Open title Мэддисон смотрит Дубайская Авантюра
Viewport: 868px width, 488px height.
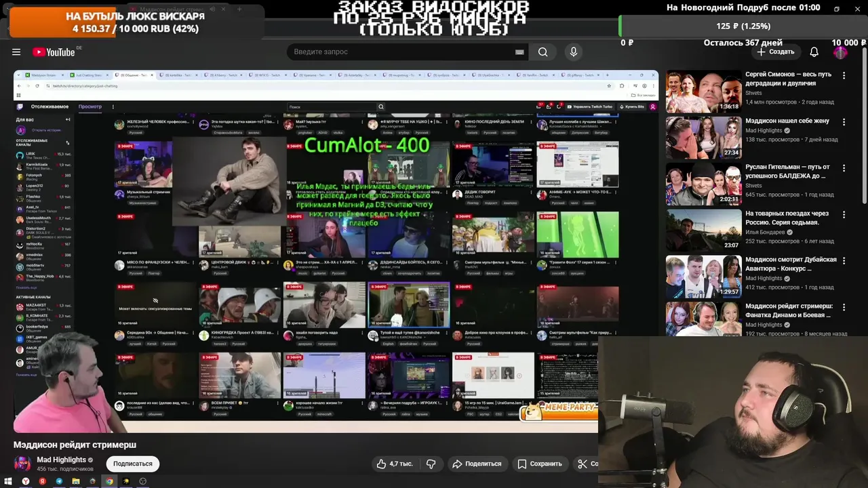791,264
